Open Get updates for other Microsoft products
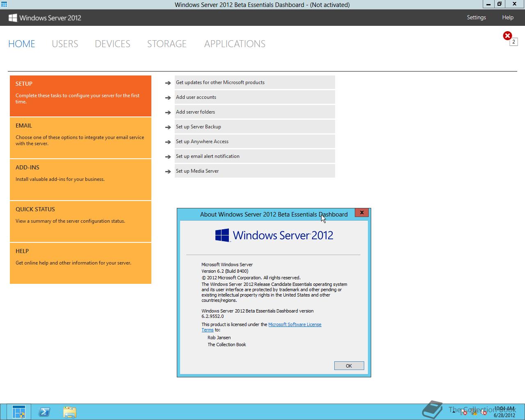The image size is (525, 420). [x=255, y=82]
